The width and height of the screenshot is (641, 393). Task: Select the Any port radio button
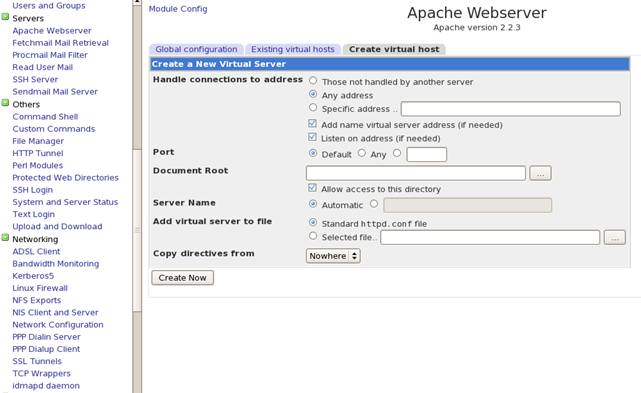[361, 153]
